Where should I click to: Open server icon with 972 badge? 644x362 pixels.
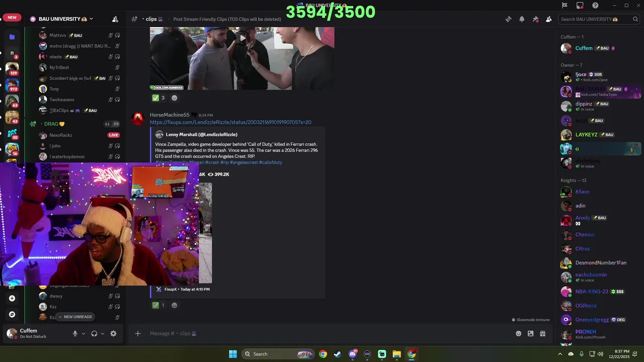(x=12, y=85)
